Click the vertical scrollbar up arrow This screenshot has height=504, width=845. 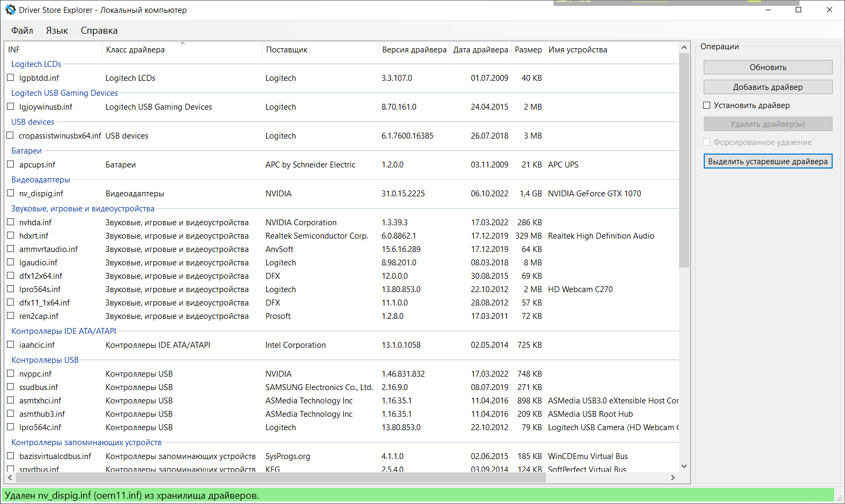tap(684, 47)
